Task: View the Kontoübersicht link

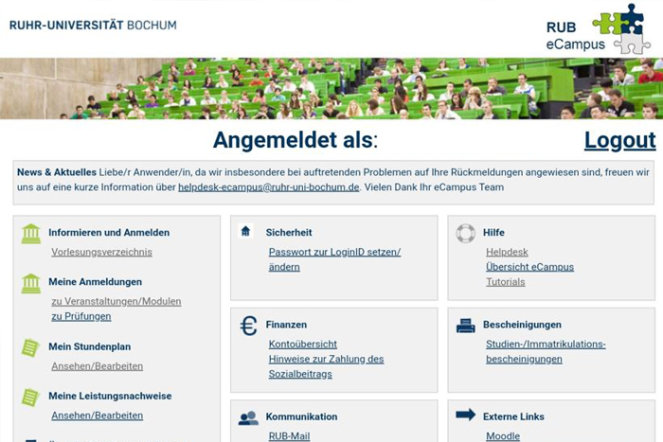Action: tap(303, 343)
